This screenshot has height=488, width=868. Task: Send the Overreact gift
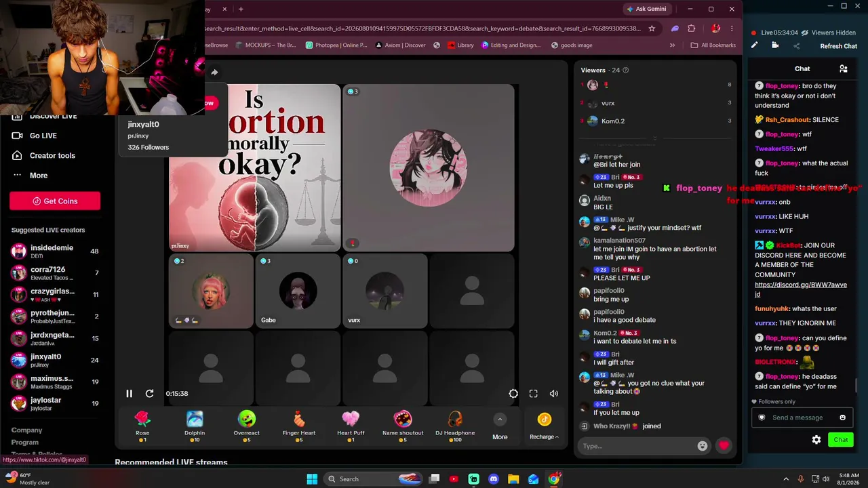[x=247, y=426]
